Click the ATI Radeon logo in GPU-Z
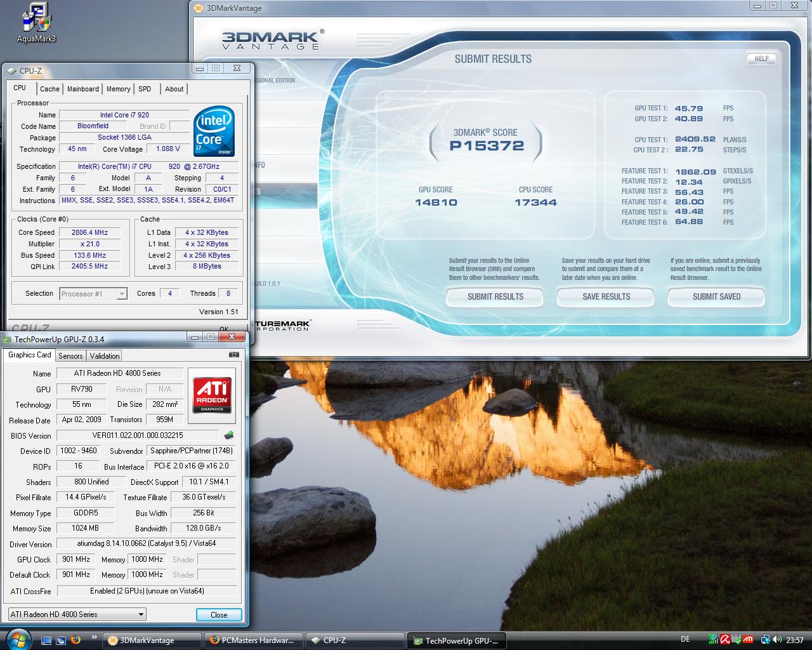The width and height of the screenshot is (812, 650). click(212, 395)
